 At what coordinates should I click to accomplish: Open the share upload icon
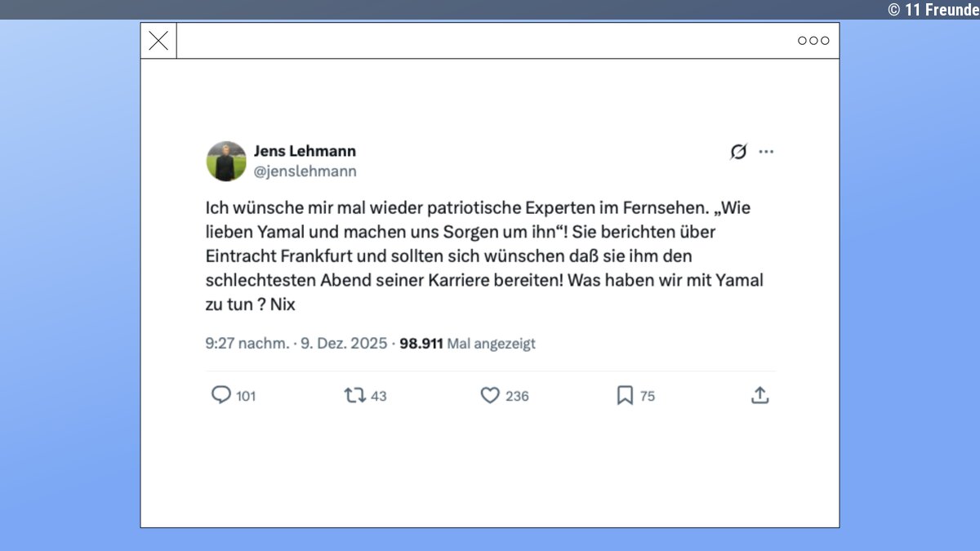(759, 395)
